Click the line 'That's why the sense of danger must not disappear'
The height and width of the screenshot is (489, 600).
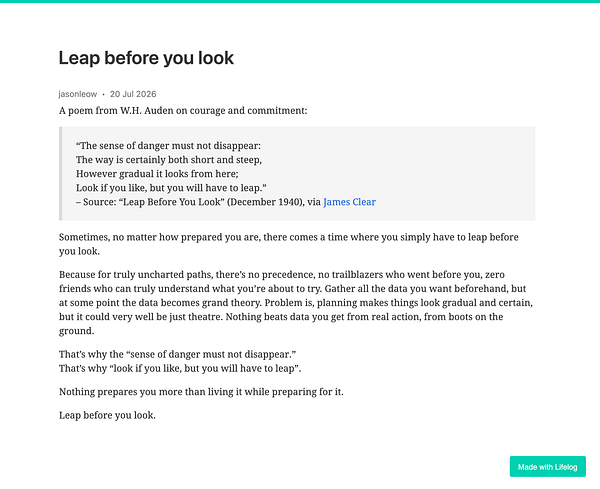[178, 354]
